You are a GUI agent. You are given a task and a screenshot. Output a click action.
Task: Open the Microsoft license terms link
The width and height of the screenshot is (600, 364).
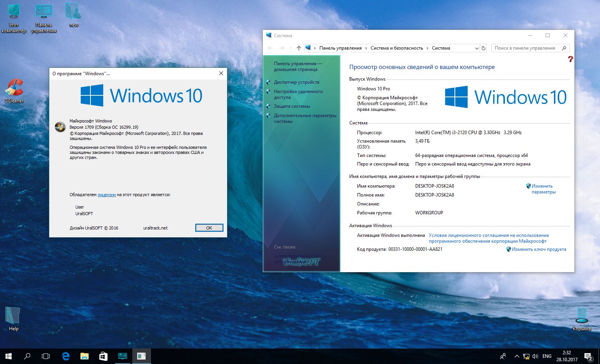489,238
